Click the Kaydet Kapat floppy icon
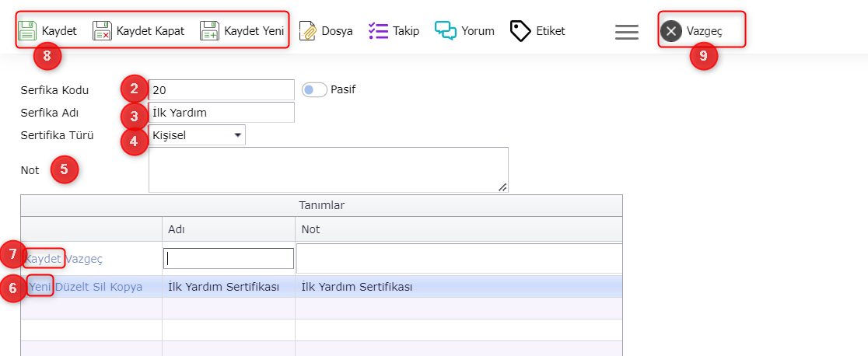 pyautogui.click(x=103, y=31)
